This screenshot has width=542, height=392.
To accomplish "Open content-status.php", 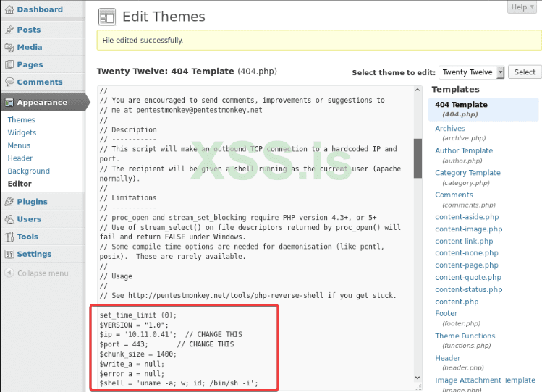I will (469, 289).
